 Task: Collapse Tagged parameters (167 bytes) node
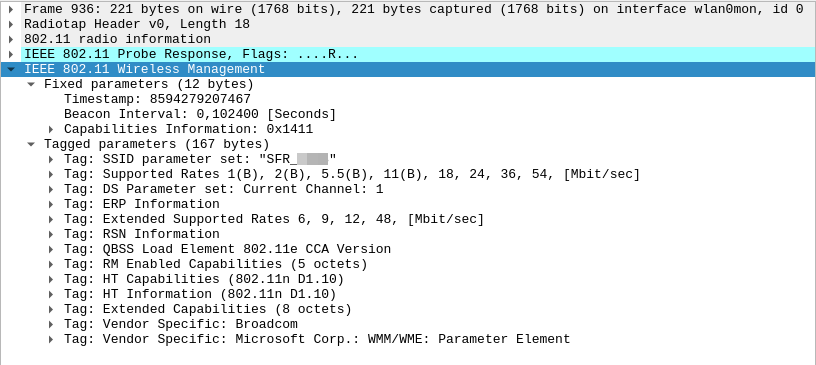click(32, 144)
